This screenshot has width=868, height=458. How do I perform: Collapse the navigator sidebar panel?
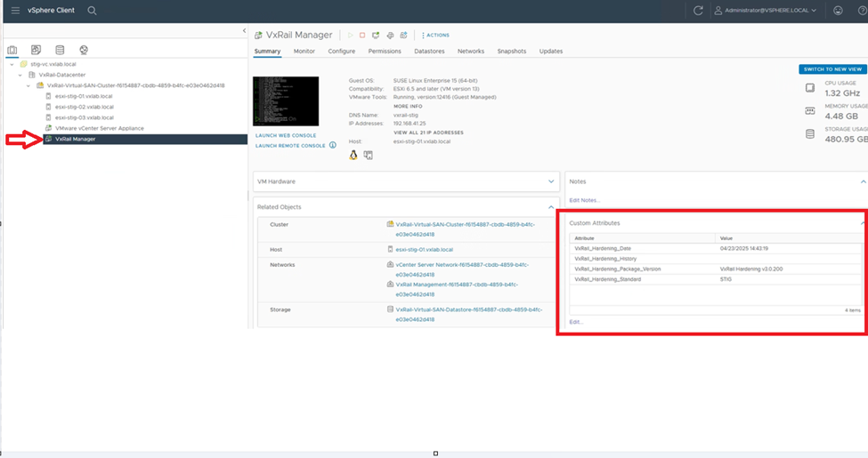(x=244, y=31)
